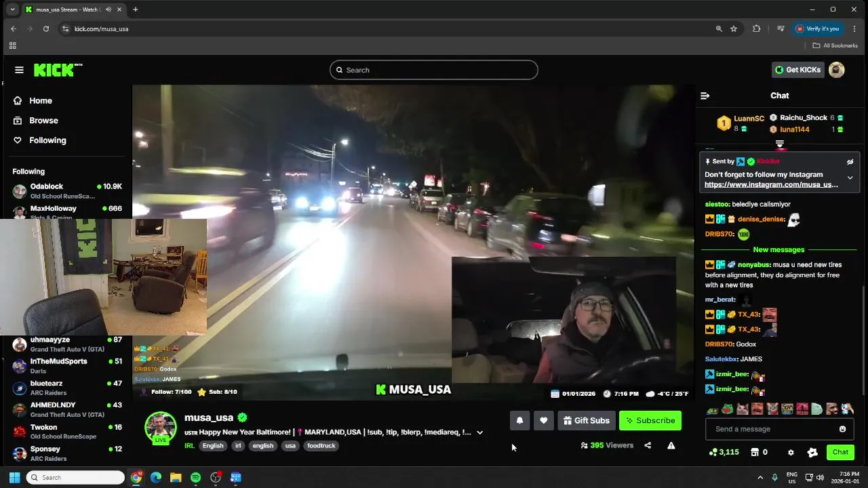This screenshot has width=868, height=488.
Task: Click LuannSC top gifter
Action: coord(749,119)
